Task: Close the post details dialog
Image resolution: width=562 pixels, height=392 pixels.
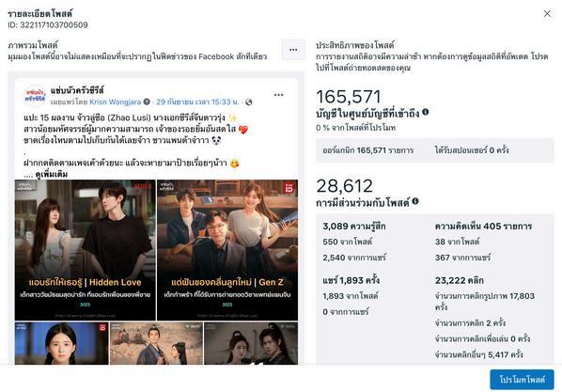Action: point(547,13)
